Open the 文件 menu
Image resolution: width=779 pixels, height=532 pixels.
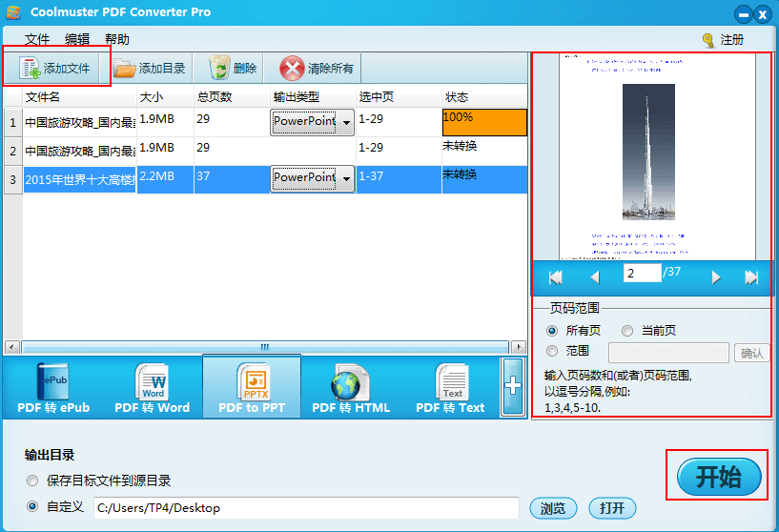[x=37, y=39]
